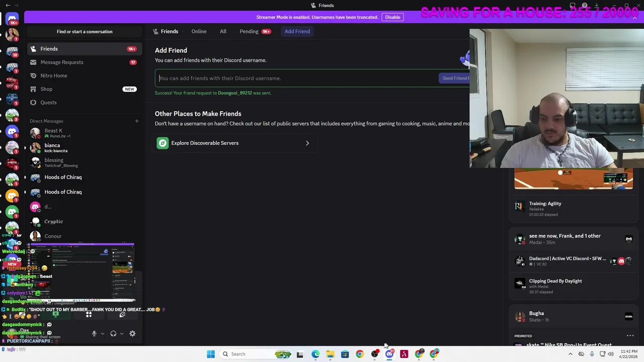Image resolution: width=644 pixels, height=362 pixels.
Task: Stop screen sharing with green monitor button
Action: (55, 315)
